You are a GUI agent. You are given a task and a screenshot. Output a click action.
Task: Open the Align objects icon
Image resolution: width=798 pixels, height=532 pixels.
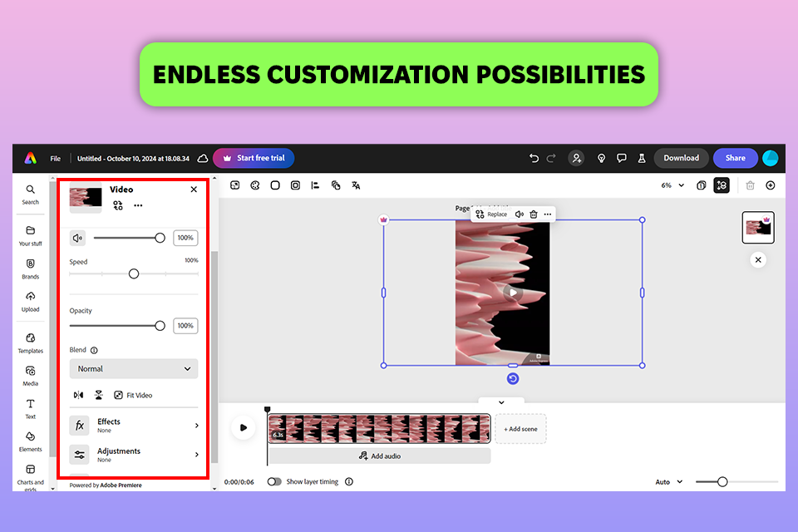pos(316,185)
